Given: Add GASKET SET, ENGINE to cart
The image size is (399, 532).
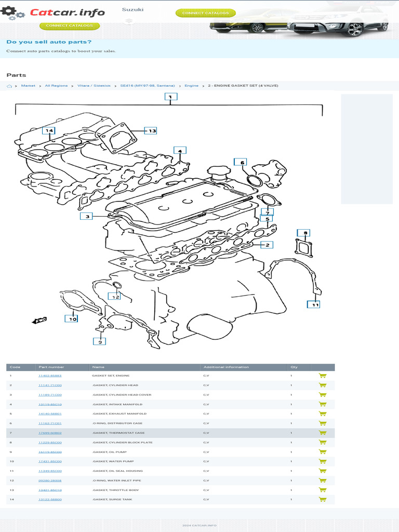Looking at the screenshot, I should tap(322, 376).
